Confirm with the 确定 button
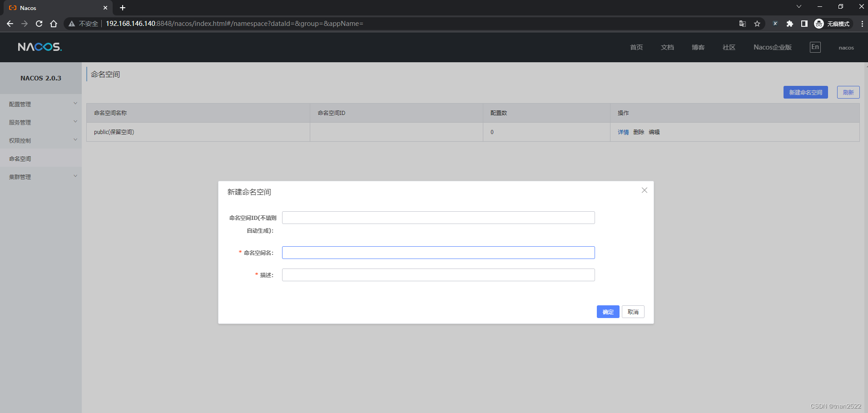The image size is (868, 413). [608, 312]
